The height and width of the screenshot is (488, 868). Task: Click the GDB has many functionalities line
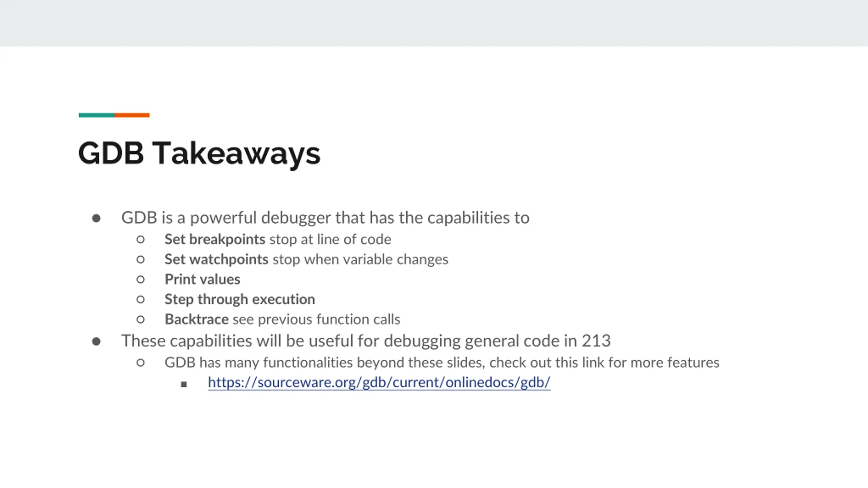442,363
